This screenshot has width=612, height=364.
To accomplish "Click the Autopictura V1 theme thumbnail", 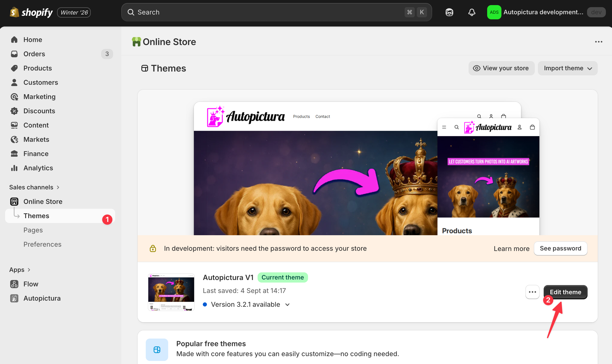I will tap(171, 292).
